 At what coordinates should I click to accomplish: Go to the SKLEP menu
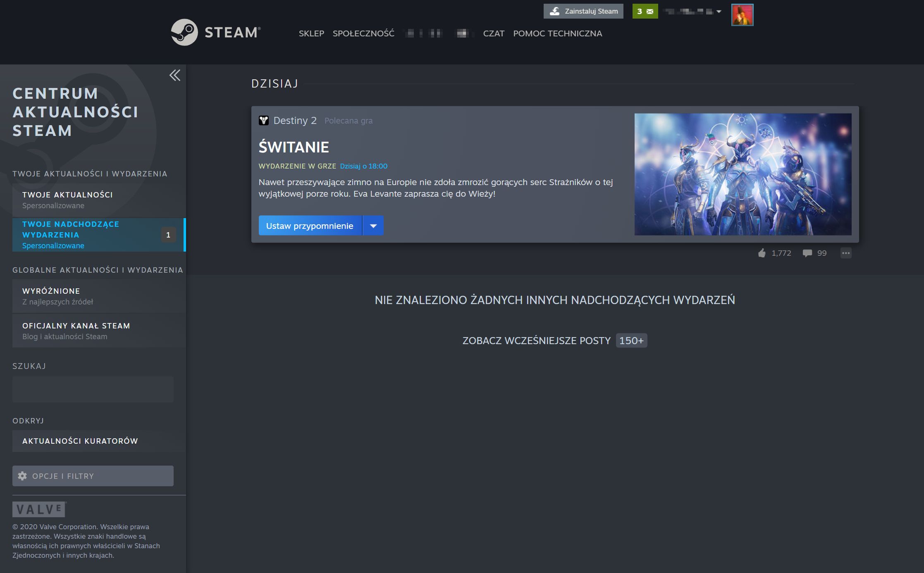[311, 33]
